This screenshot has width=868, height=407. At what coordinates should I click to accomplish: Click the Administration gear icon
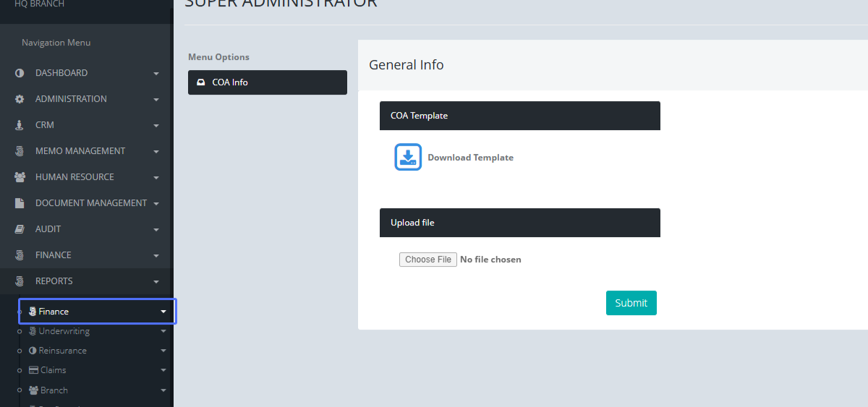[20, 99]
